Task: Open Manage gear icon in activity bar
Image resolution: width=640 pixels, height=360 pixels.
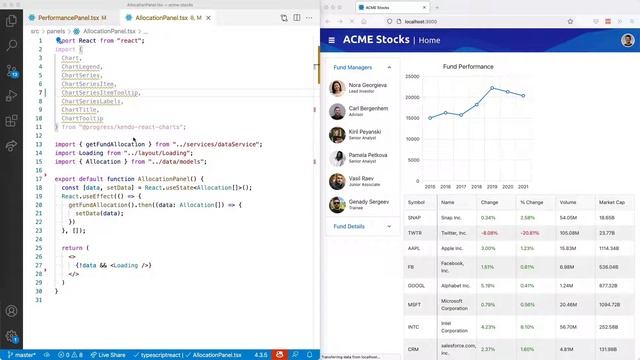Action: click(x=11, y=336)
